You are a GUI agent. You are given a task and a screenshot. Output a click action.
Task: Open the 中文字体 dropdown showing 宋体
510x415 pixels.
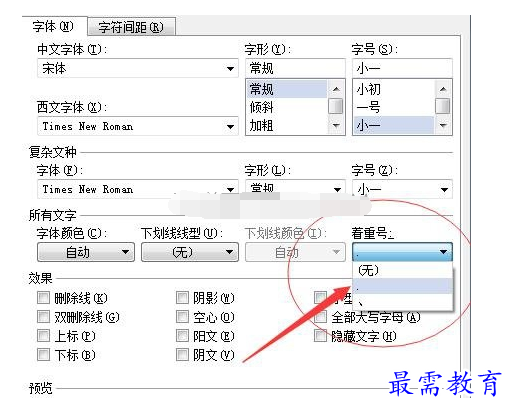click(x=138, y=69)
